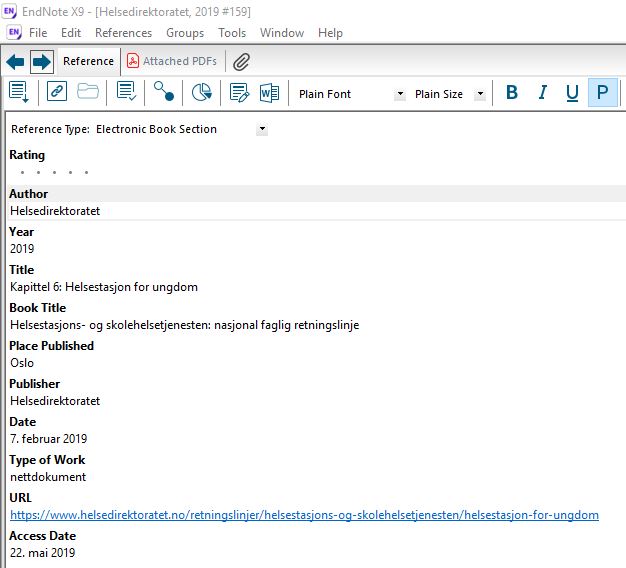626x568 pixels.
Task: Click the paperclip attach file icon
Action: tap(241, 62)
